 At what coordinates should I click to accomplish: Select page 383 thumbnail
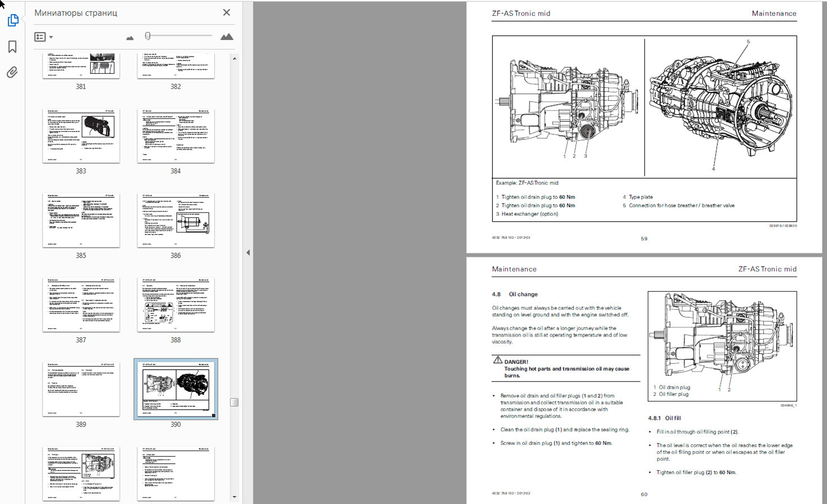(81, 136)
